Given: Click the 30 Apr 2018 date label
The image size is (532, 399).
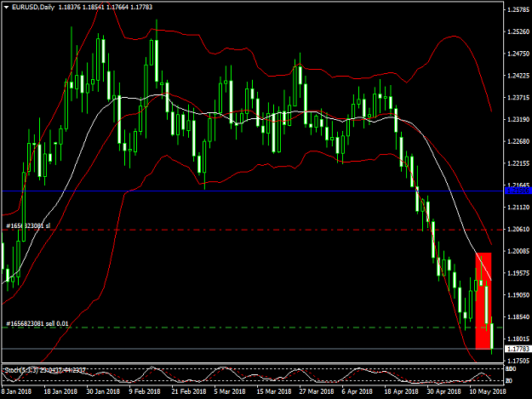Looking at the screenshot, I should pos(443,391).
